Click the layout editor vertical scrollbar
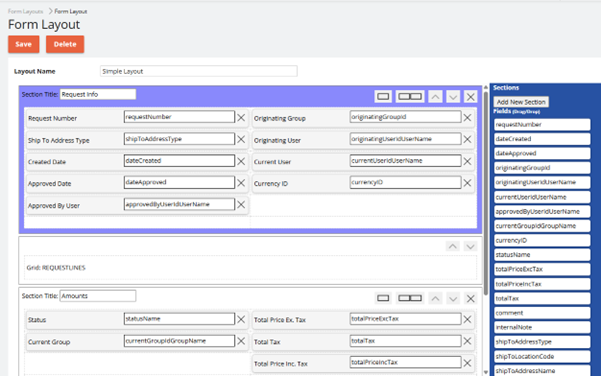601x376 pixels. click(x=486, y=194)
